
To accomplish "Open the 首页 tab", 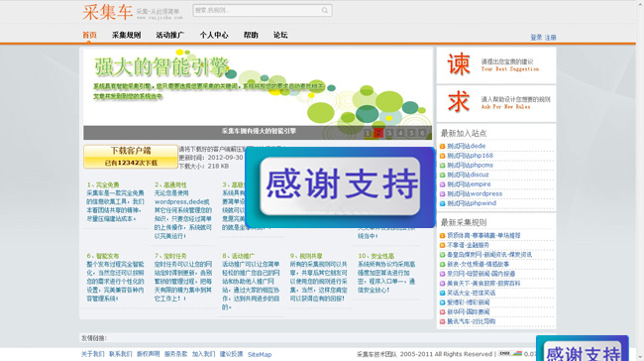I will pyautogui.click(x=89, y=35).
